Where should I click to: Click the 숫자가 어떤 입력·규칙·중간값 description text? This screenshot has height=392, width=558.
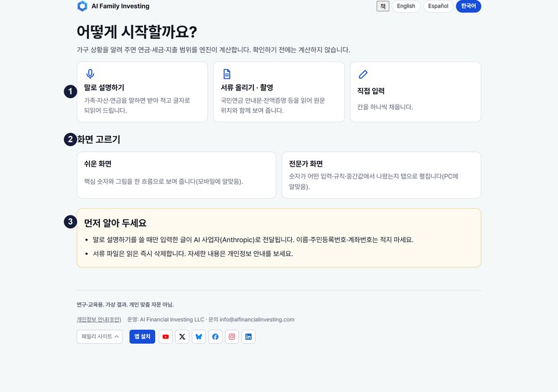point(374,181)
